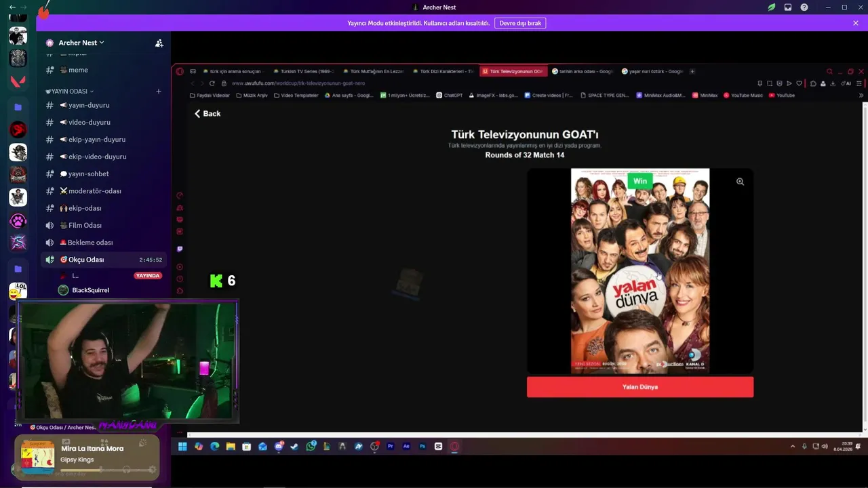The image size is (868, 488).
Task: Create a channel in YAYIN ODASI
Action: [159, 91]
